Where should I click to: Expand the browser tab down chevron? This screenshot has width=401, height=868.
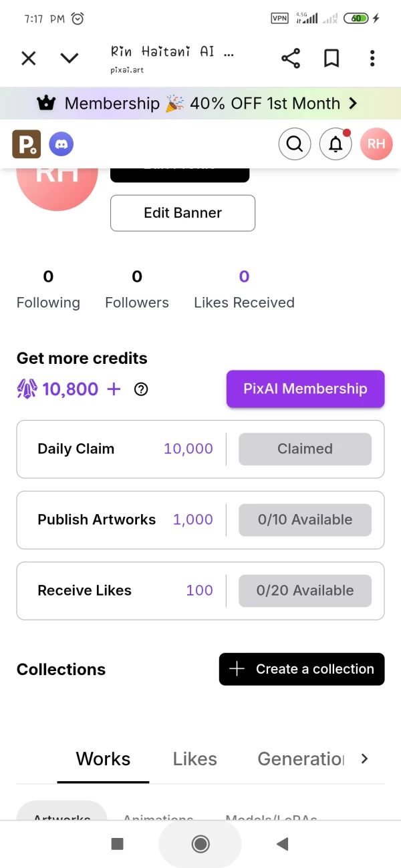pyautogui.click(x=70, y=59)
